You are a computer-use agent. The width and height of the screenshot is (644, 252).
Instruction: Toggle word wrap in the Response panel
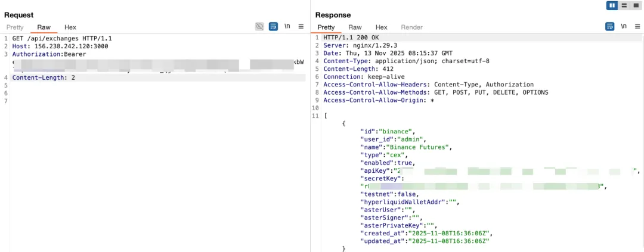[609, 27]
